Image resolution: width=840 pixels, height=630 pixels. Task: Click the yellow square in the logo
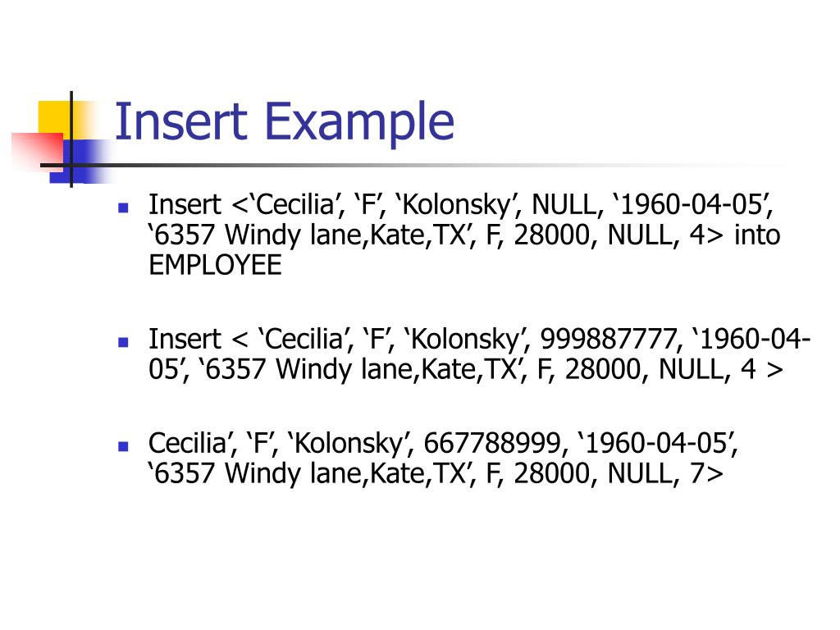(55, 116)
